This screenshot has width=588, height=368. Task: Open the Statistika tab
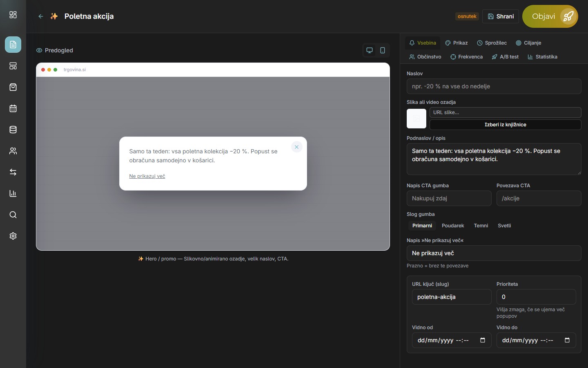(543, 57)
